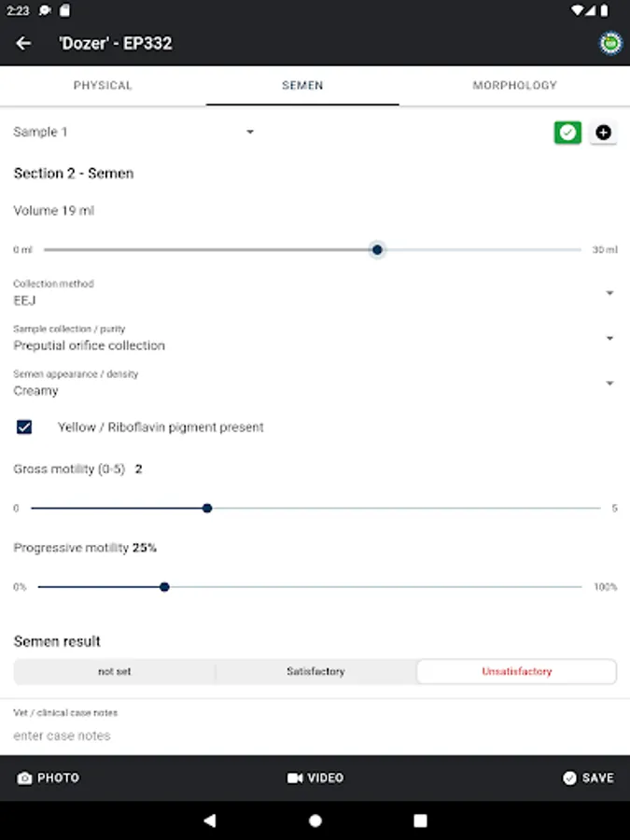Add a new sample with the plus icon

tap(604, 133)
